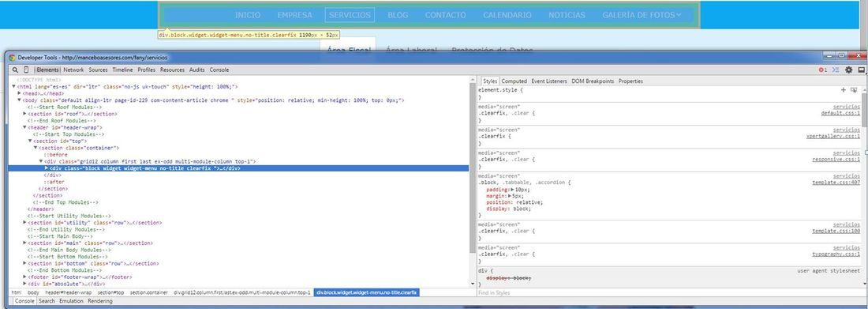Toggle device mode phone icon
Viewport: 868px width, 309px height.
26,70
